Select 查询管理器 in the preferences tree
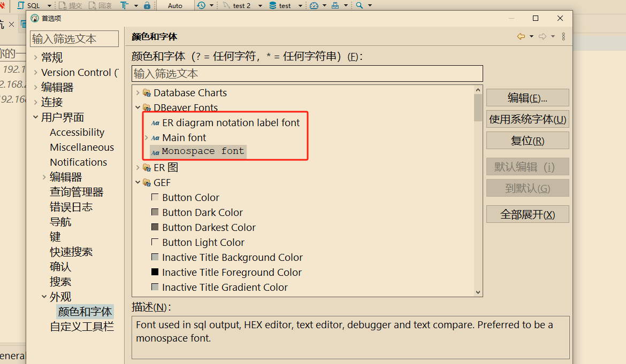 click(77, 192)
